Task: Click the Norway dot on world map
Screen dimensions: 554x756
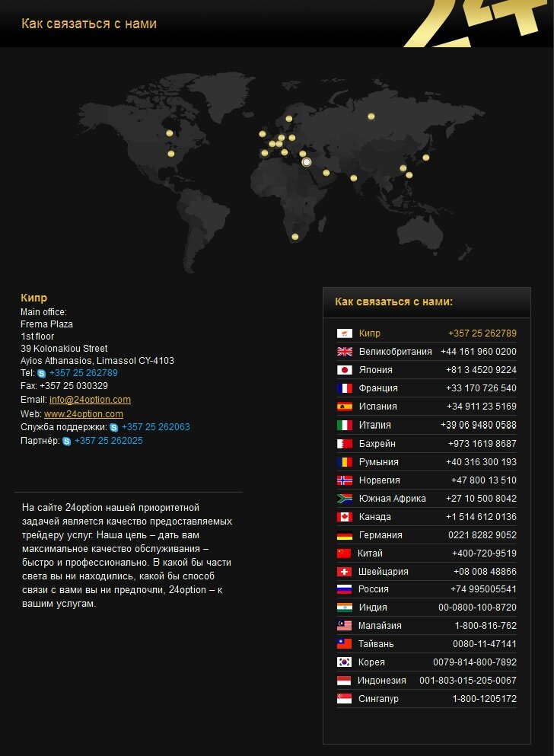Action: point(288,119)
